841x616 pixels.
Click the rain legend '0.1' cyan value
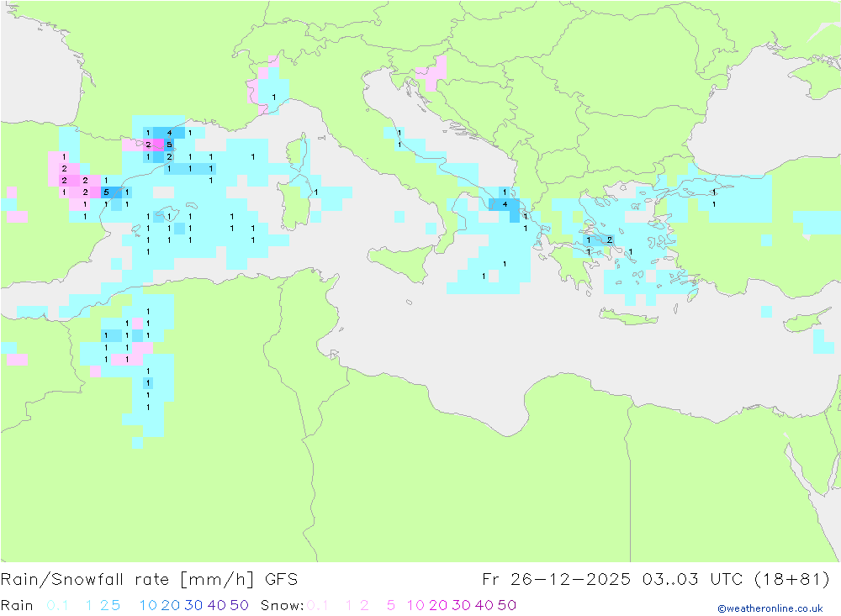coord(57,605)
